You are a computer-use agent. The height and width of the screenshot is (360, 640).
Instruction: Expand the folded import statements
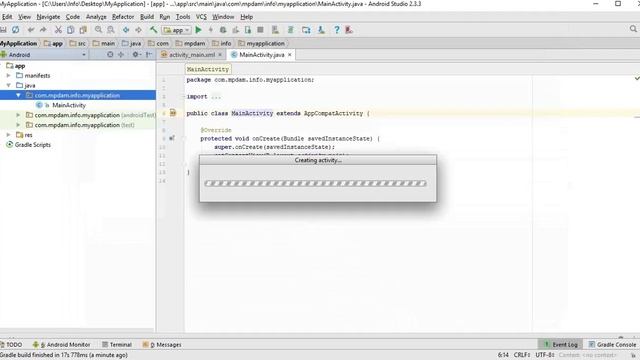point(216,97)
